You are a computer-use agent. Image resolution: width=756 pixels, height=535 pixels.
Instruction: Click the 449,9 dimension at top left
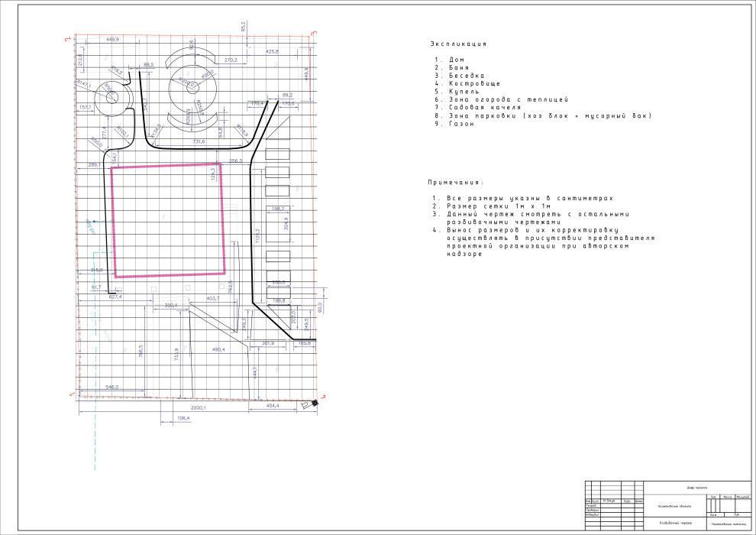[113, 39]
